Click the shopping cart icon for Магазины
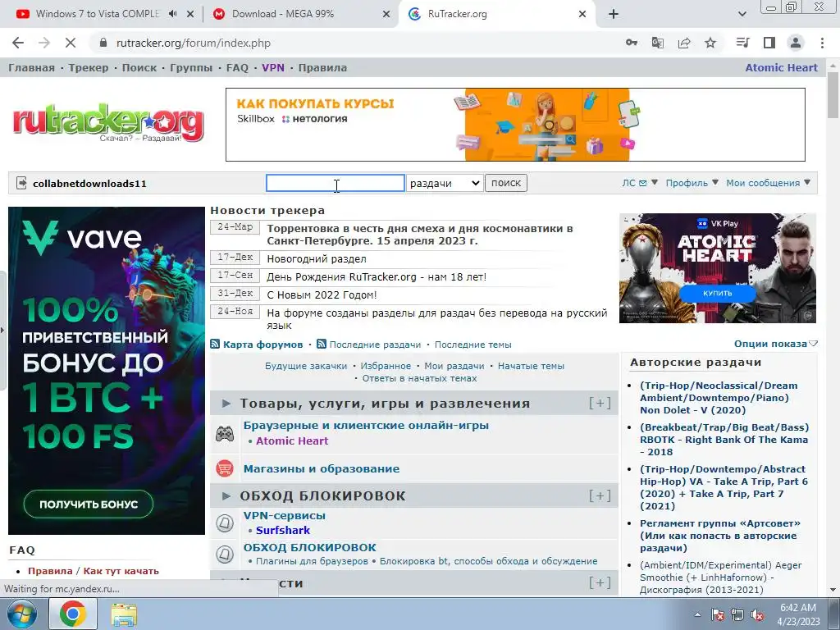 tap(225, 468)
